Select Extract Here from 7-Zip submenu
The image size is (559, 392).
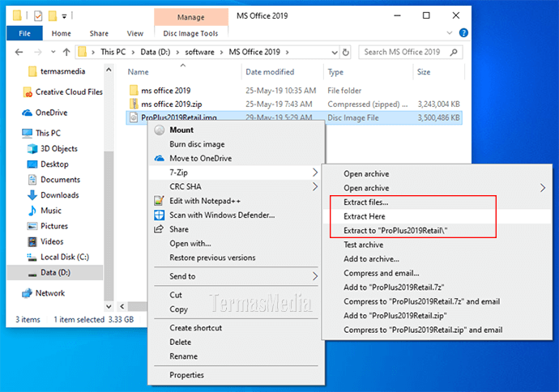tap(364, 217)
